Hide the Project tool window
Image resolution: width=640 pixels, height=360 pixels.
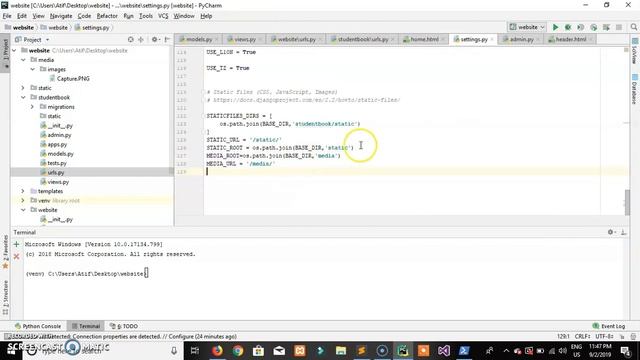pos(167,40)
